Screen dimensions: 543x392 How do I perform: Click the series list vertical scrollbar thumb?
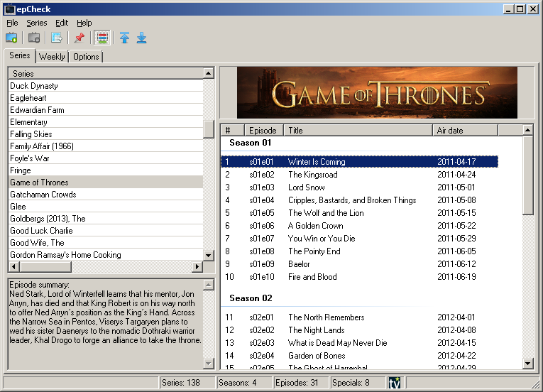point(208,129)
